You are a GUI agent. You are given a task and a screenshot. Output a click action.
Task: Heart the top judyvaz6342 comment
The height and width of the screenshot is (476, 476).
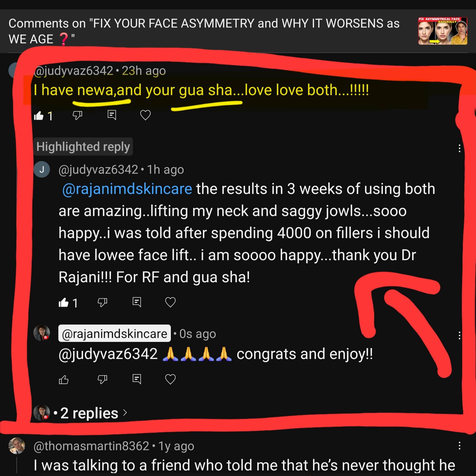coord(145,115)
